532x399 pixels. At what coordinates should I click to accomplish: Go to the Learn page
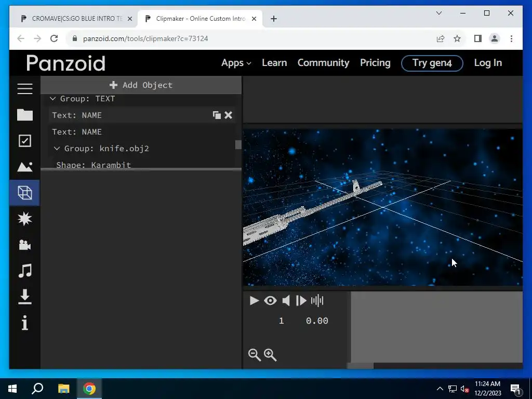tap(274, 63)
